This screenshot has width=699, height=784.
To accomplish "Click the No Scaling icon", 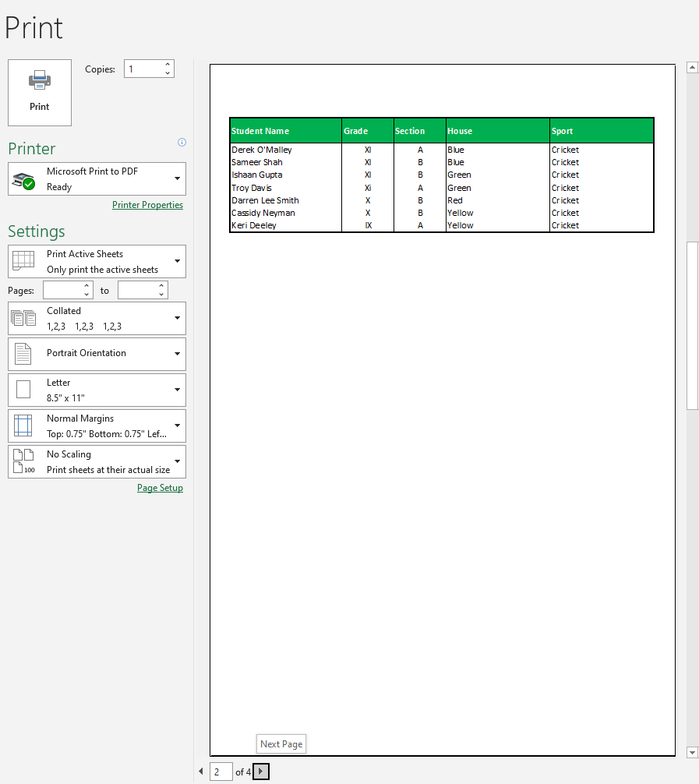I will pos(23,461).
